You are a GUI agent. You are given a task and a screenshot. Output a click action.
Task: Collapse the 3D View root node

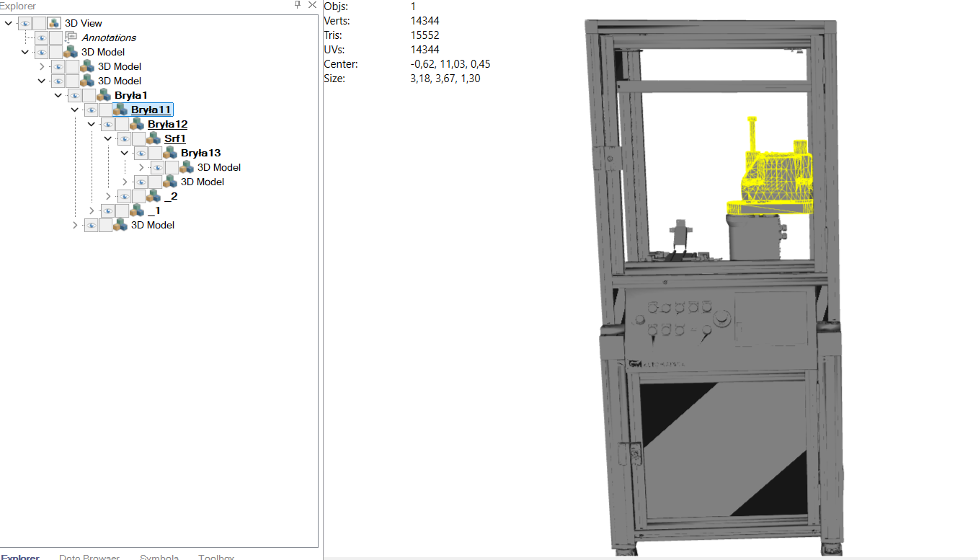coord(8,23)
